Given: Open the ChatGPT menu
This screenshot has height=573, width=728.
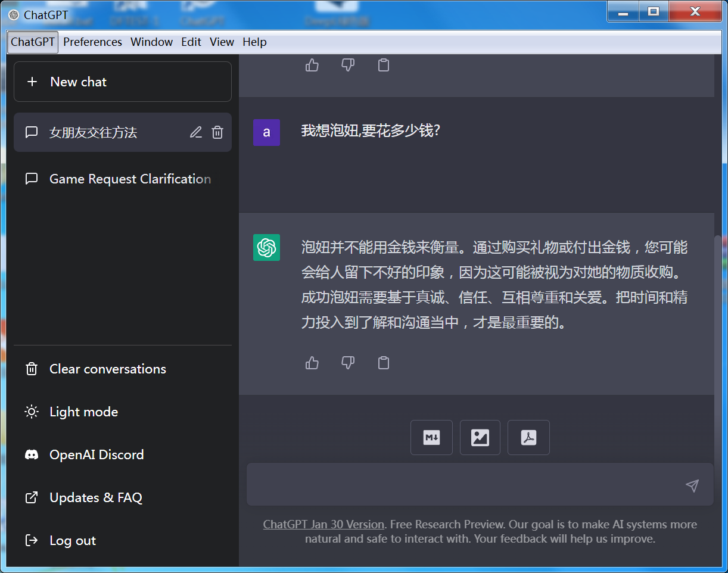Looking at the screenshot, I should tap(33, 42).
